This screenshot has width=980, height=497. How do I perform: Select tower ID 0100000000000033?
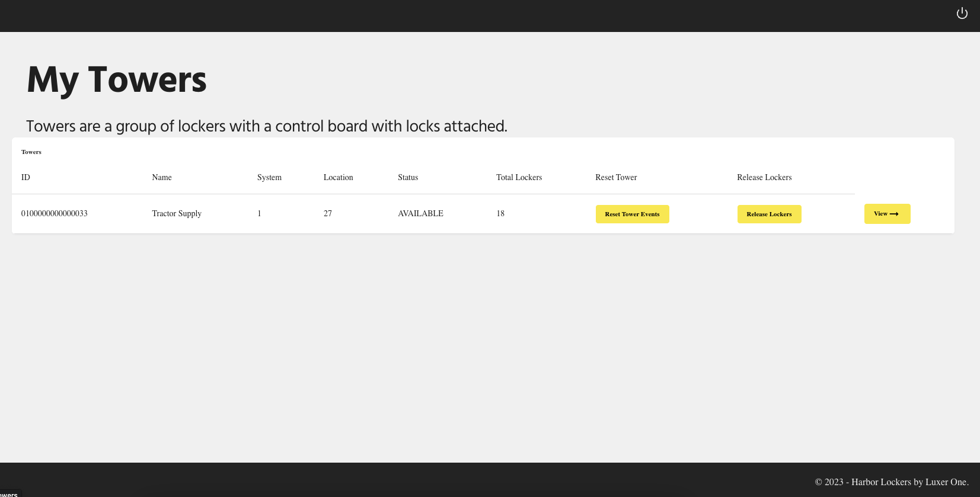pyautogui.click(x=55, y=214)
